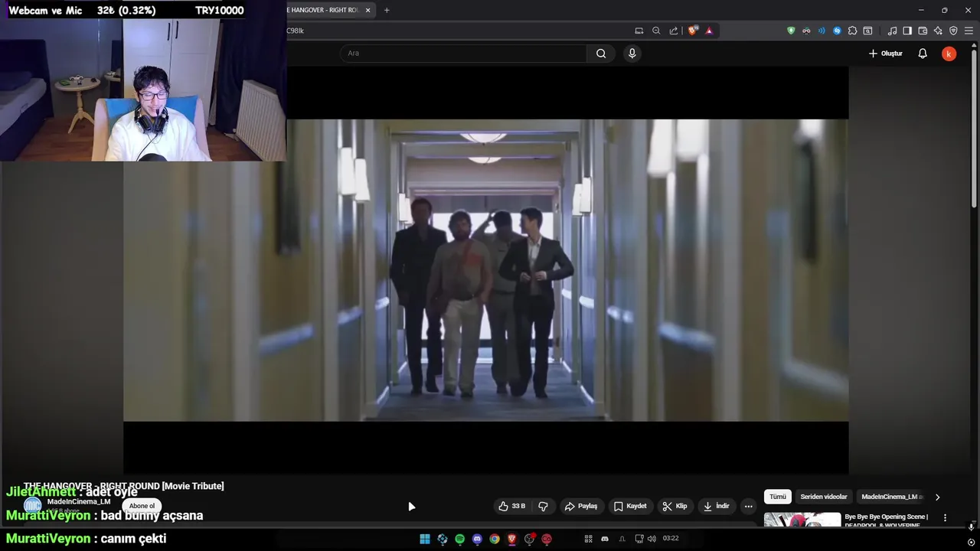Click the YouTube search magnifier button
Viewport: 980px width, 551px height.
pyautogui.click(x=601, y=54)
